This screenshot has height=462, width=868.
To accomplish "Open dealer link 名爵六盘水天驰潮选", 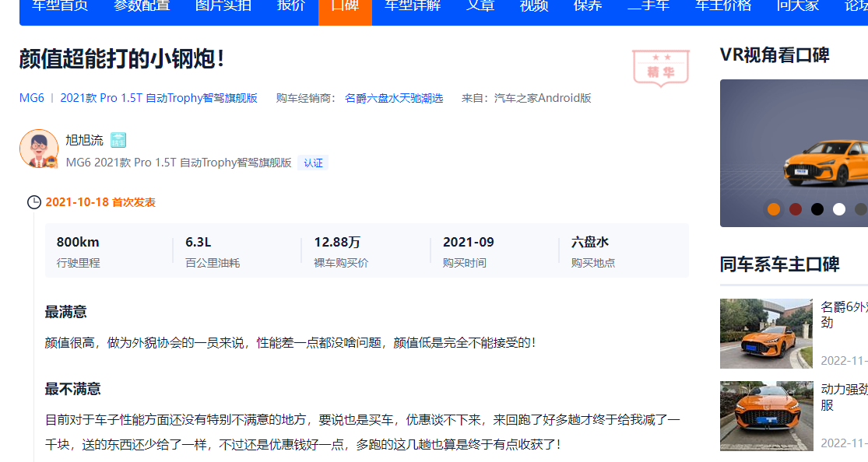I will coord(394,98).
